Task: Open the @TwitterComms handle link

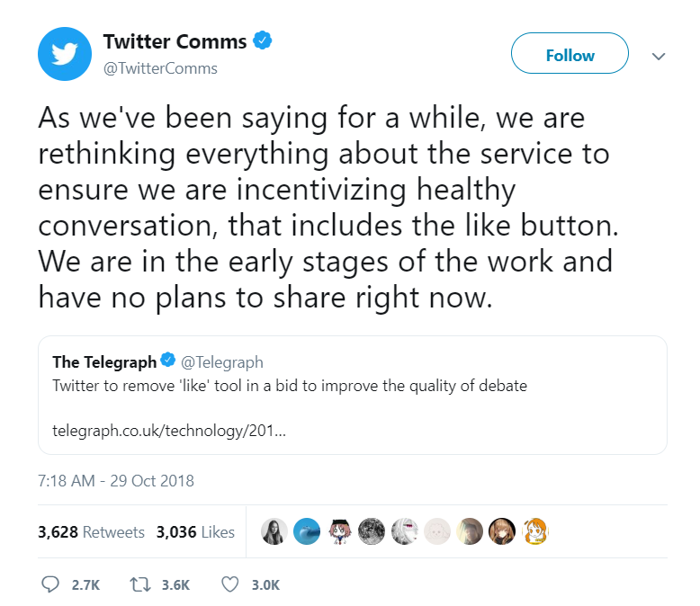Action: pyautogui.click(x=160, y=68)
